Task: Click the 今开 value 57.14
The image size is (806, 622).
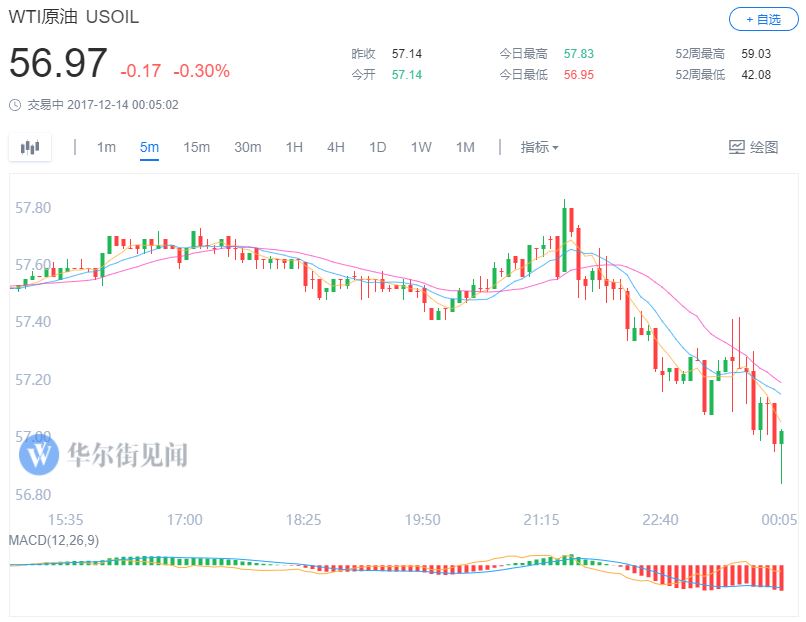Action: (x=407, y=75)
